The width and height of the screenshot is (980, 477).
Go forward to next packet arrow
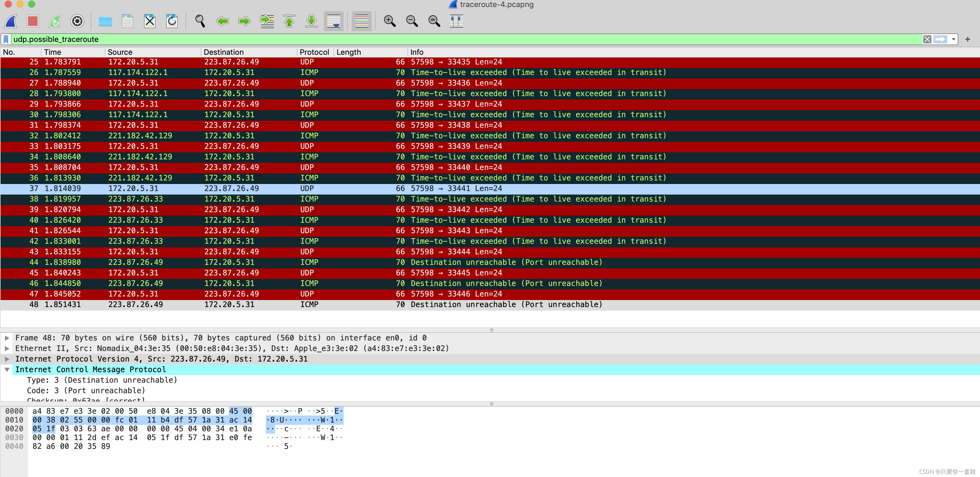click(x=245, y=21)
